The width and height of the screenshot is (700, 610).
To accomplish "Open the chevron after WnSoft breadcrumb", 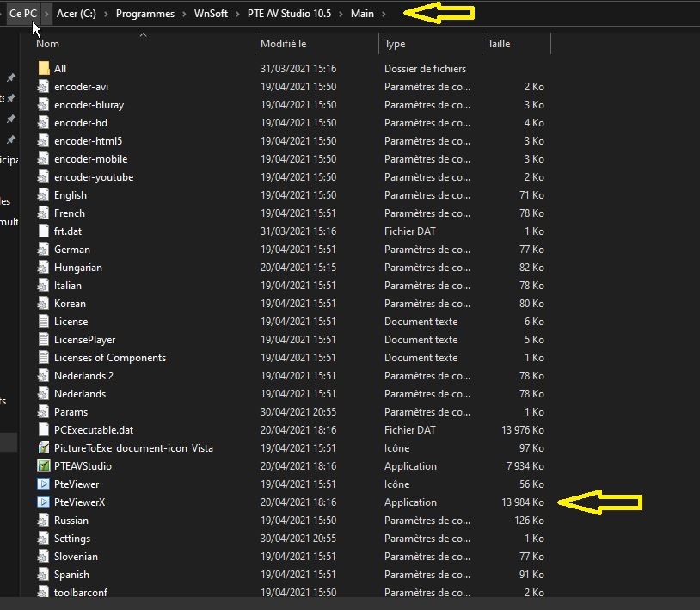I will 237,14.
